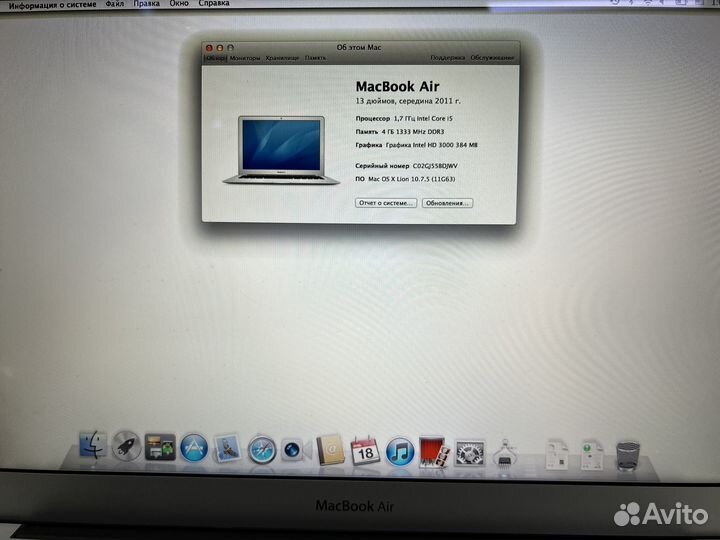The height and width of the screenshot is (540, 720).
Task: Switch to the Память tab
Action: (315, 58)
